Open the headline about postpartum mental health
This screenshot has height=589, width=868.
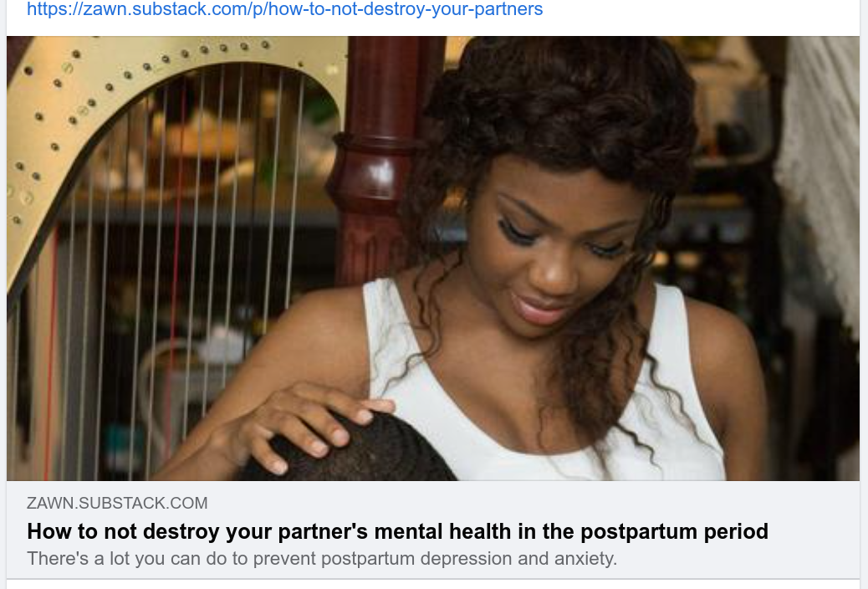[x=397, y=531]
